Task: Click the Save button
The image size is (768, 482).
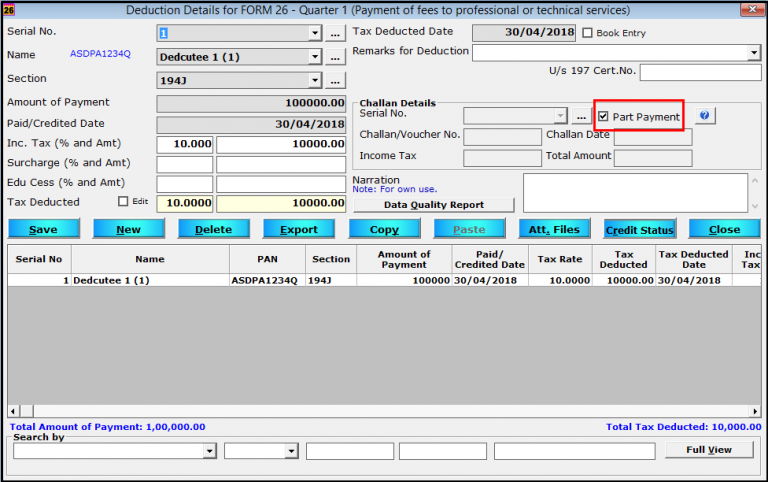Action: coord(43,229)
